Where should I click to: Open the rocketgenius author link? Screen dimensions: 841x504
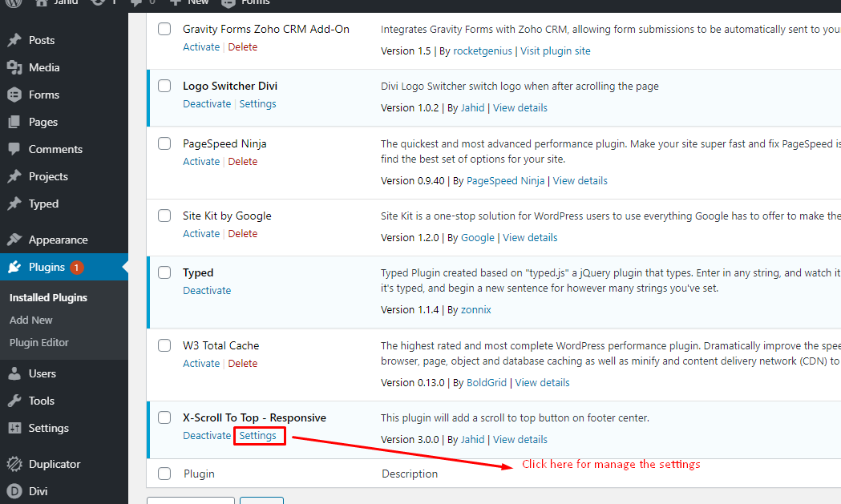pos(483,51)
